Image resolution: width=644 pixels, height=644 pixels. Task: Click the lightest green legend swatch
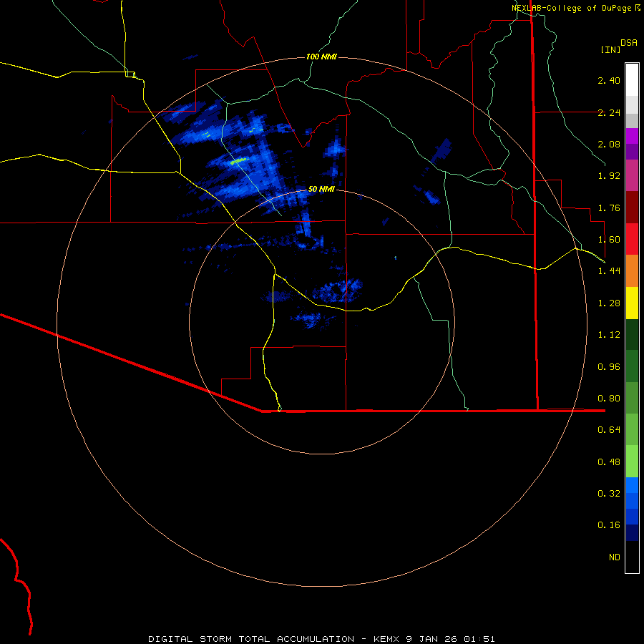tap(632, 461)
